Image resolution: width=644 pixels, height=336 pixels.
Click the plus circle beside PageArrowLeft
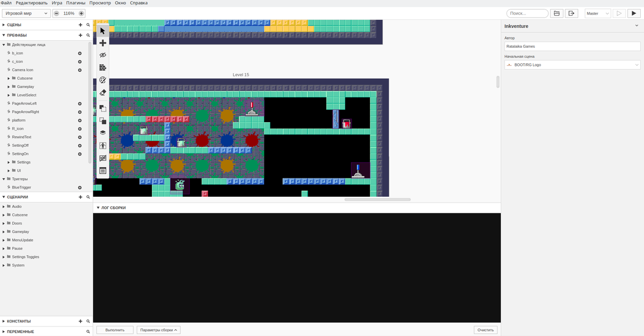pos(80,103)
